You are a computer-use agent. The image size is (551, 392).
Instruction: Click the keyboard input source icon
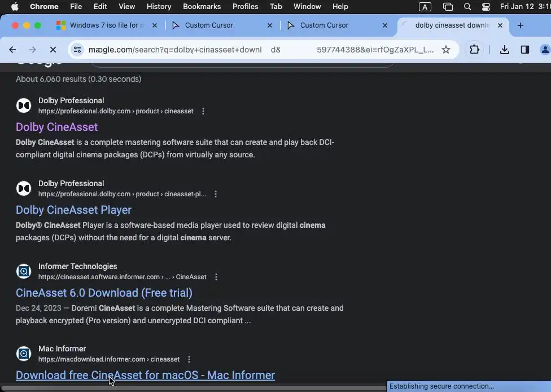click(x=425, y=7)
